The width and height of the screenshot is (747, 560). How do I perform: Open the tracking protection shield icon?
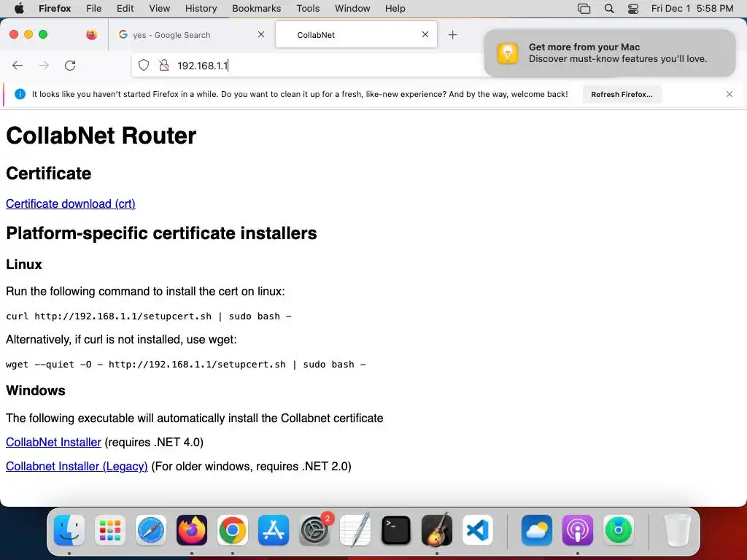pos(144,65)
